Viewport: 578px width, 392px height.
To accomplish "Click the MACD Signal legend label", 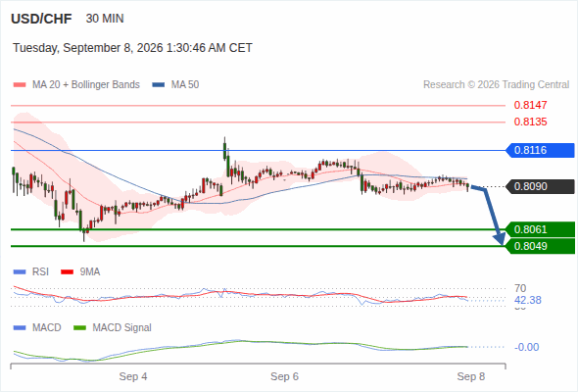I will 121,328.
